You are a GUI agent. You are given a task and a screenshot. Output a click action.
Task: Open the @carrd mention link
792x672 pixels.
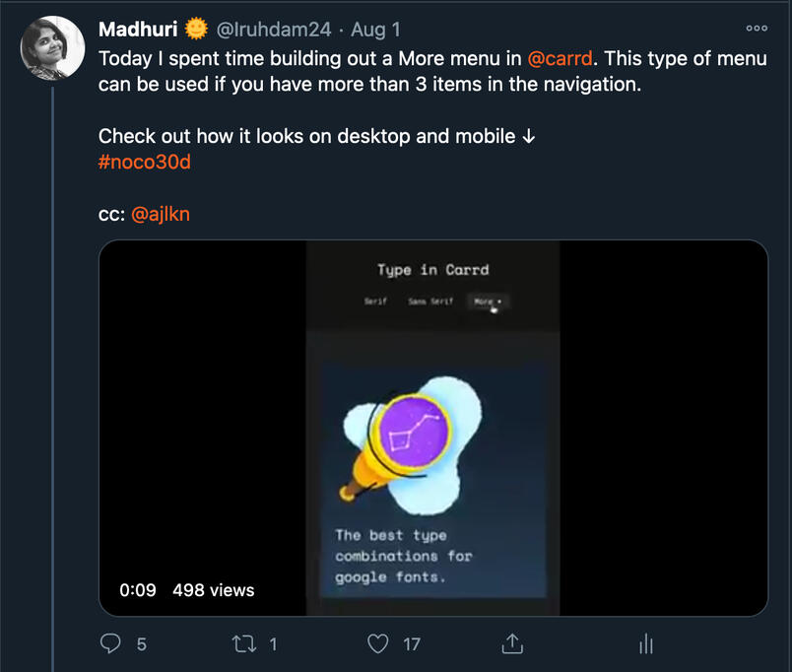coord(561,58)
